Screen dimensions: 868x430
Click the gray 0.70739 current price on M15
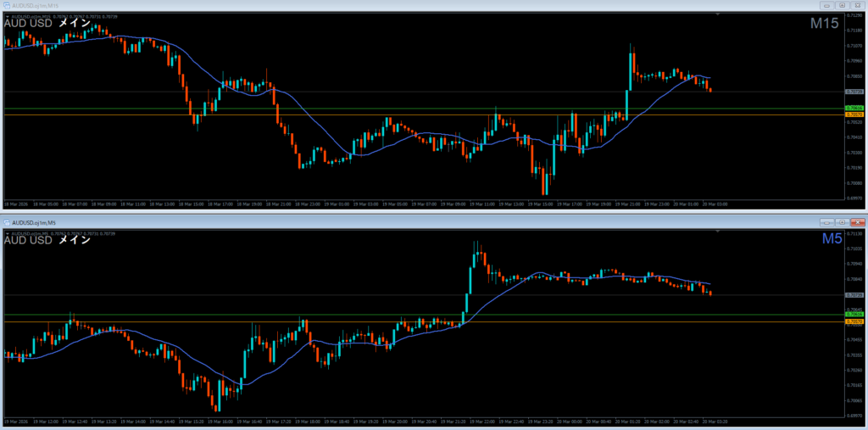click(854, 92)
